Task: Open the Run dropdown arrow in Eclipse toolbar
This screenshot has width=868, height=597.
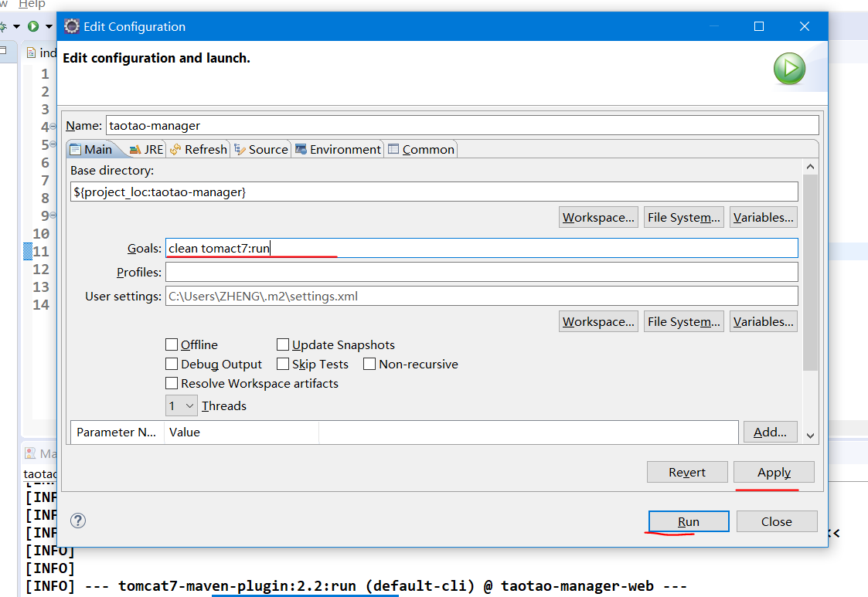Action: [x=49, y=26]
